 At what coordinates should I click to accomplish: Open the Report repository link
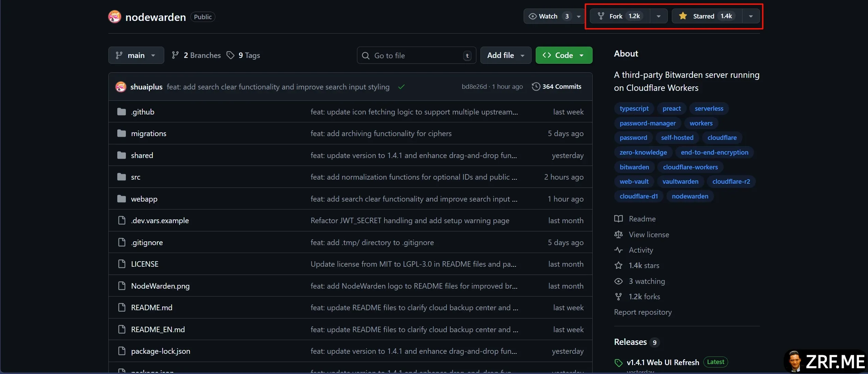pos(643,312)
